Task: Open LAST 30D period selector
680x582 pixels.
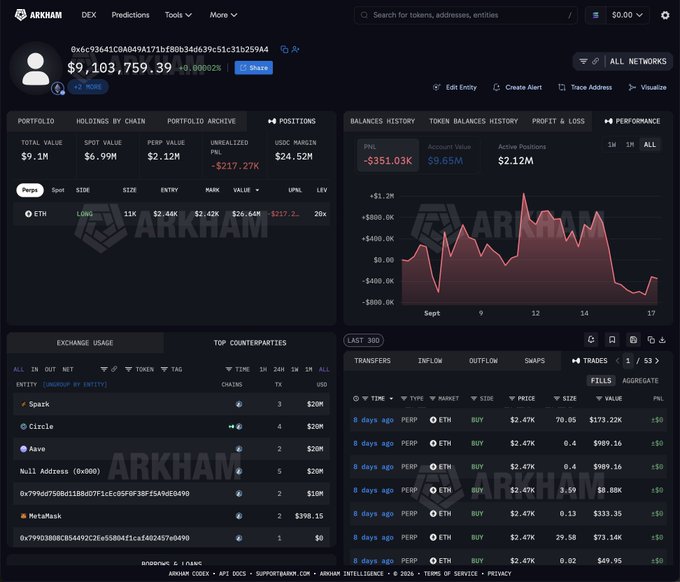Action: tap(363, 340)
